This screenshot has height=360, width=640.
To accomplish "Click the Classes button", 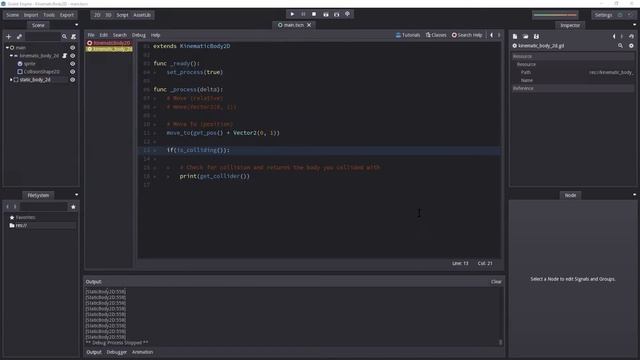I will tap(436, 35).
